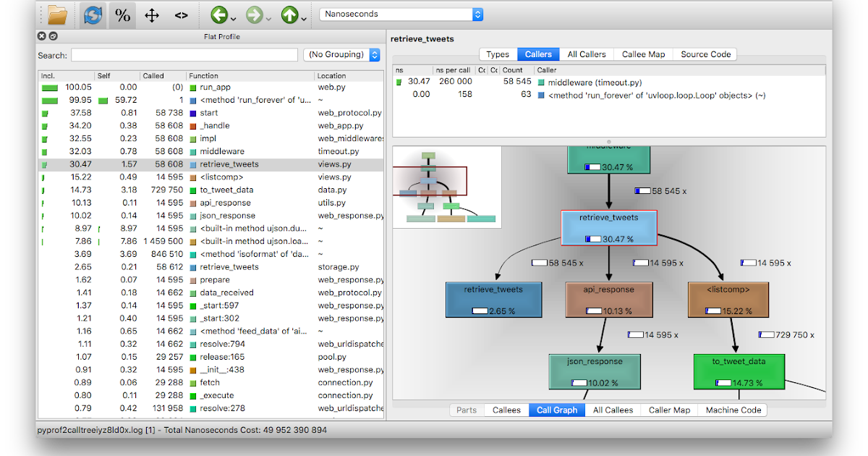Select the api_response graph node
The height and width of the screenshot is (456, 868).
[608, 299]
